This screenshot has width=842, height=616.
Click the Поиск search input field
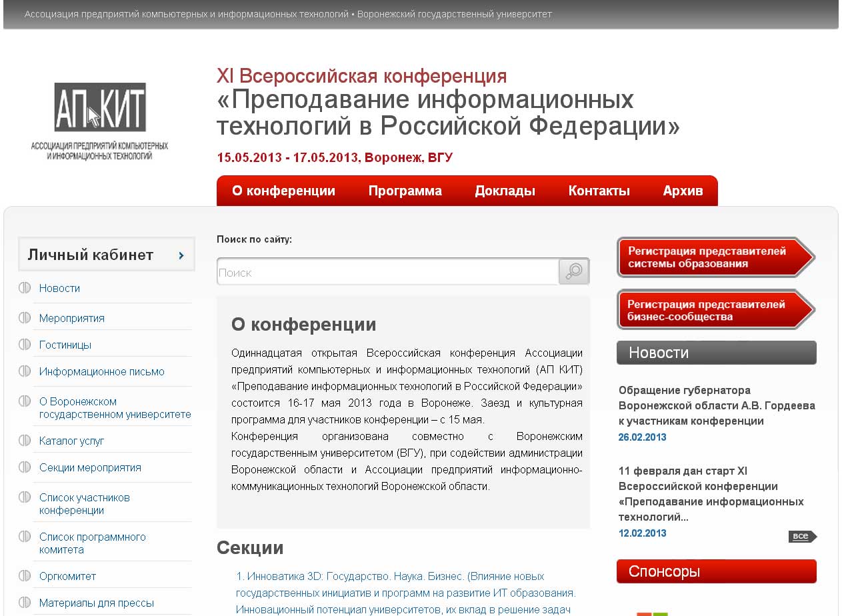[387, 272]
